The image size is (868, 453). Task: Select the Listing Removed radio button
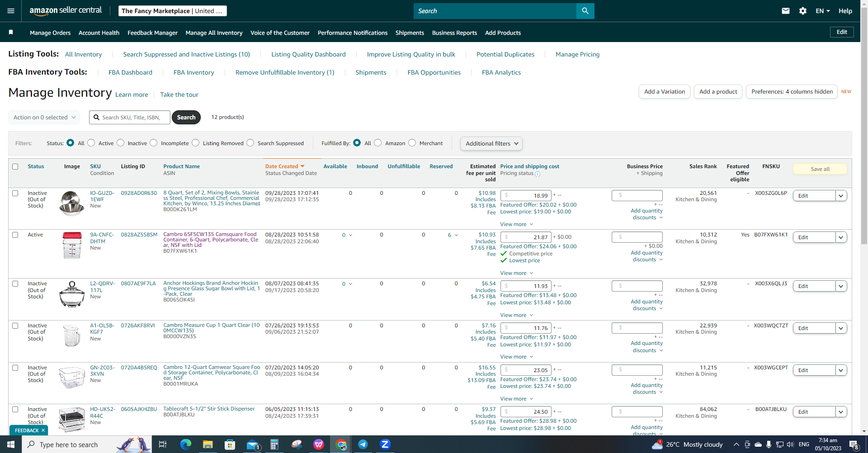[x=196, y=143]
